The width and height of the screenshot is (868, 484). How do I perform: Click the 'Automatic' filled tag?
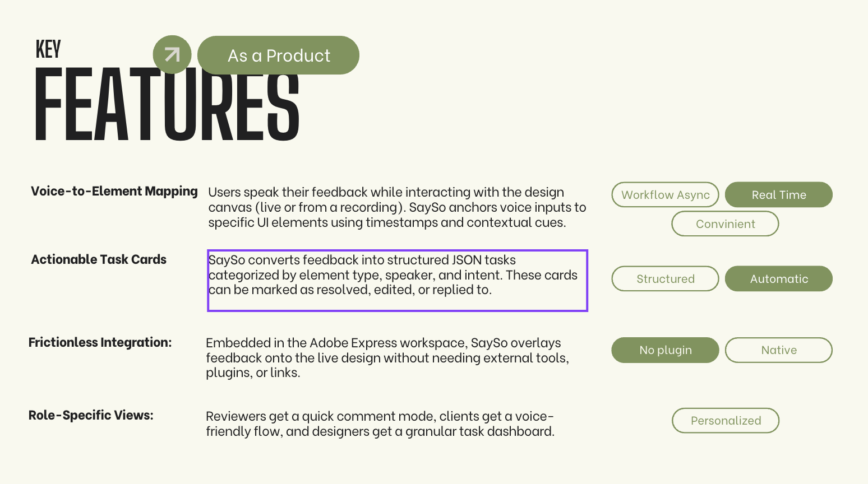pos(778,279)
